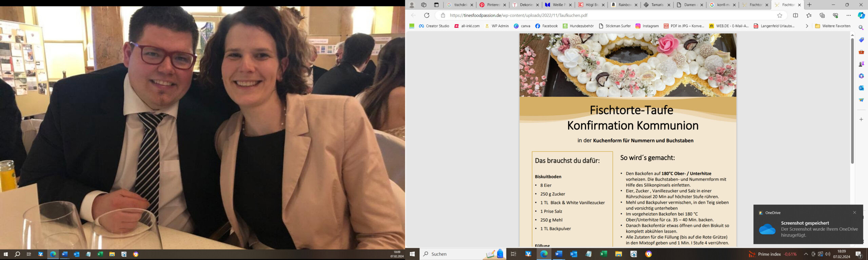Image resolution: width=868 pixels, height=260 pixels.
Task: Show hidden system tray icons
Action: [806, 254]
